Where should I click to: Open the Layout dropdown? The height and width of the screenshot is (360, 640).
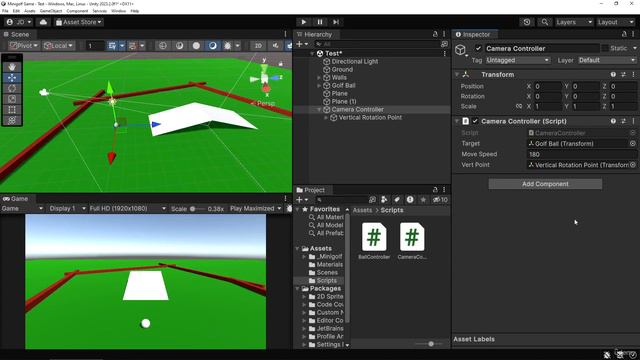[616, 22]
